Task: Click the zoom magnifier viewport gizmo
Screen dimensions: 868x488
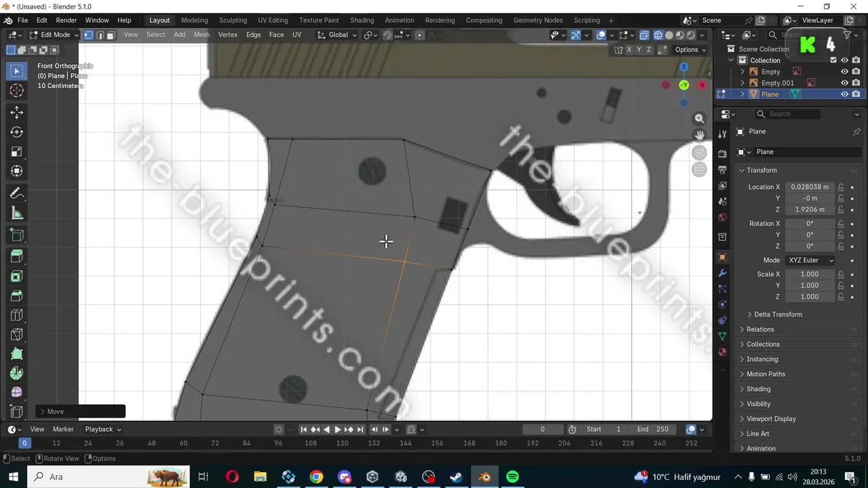Action: [699, 119]
